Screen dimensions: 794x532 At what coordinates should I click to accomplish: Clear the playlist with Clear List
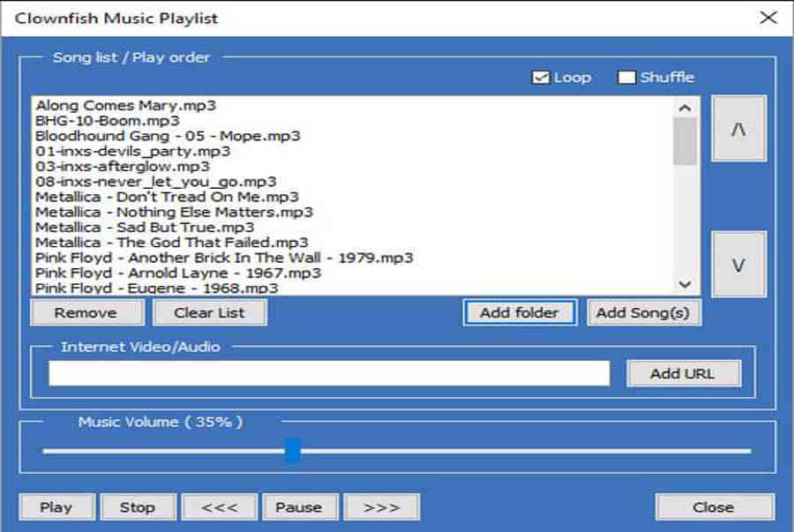point(209,312)
